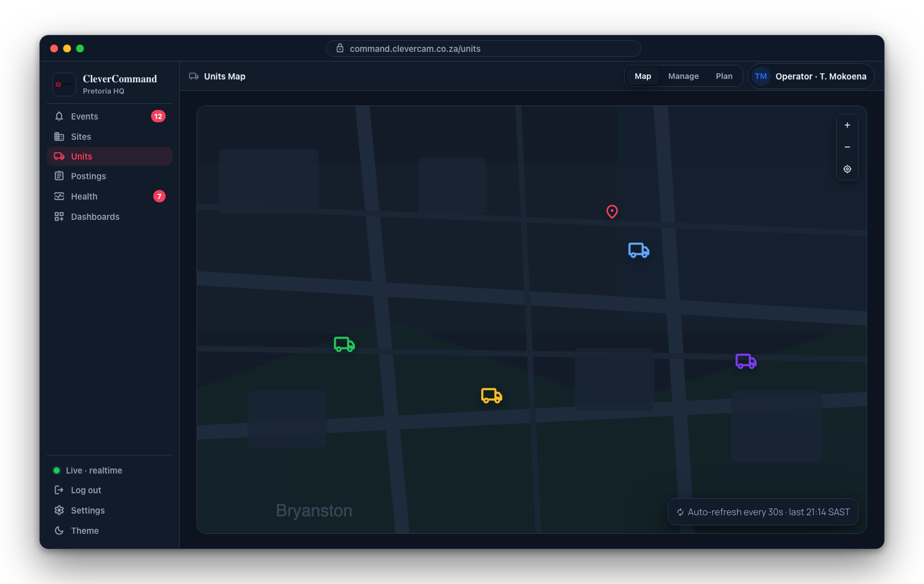Select the purple truck unit on map
This screenshot has height=584, width=924.
[746, 361]
